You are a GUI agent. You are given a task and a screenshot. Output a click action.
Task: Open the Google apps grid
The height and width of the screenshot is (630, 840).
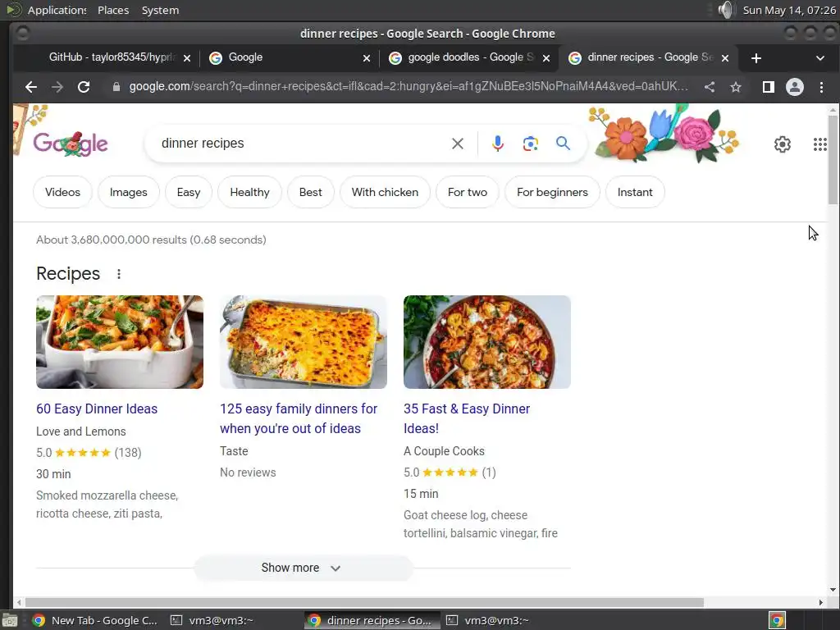(819, 144)
